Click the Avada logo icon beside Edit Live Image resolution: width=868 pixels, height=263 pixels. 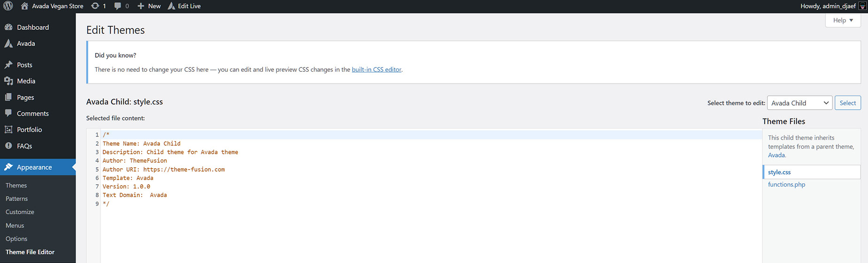pyautogui.click(x=171, y=6)
